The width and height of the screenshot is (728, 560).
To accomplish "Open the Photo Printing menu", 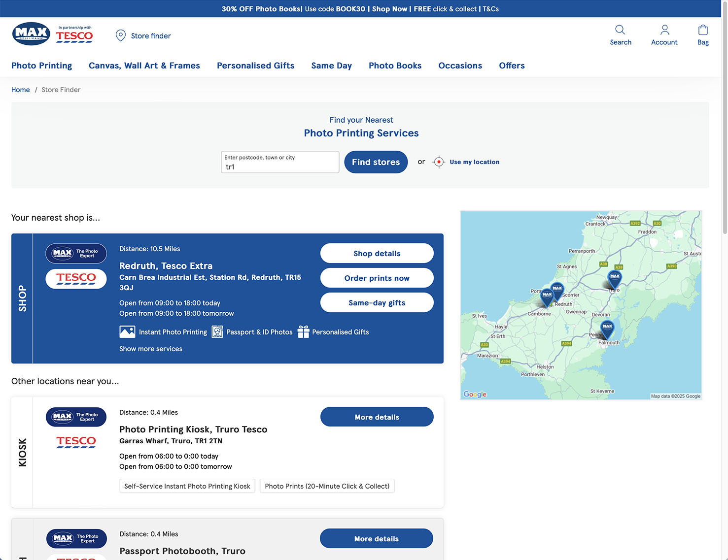I will pos(41,66).
